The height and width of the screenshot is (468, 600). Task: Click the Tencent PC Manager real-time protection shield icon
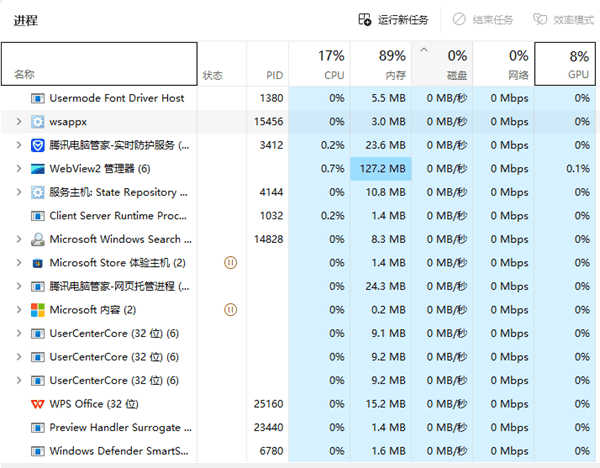click(x=38, y=145)
